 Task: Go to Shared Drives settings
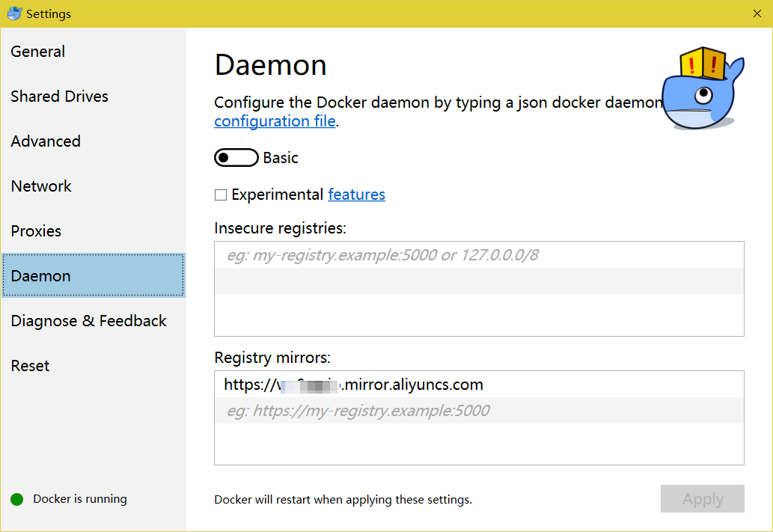coord(94,96)
